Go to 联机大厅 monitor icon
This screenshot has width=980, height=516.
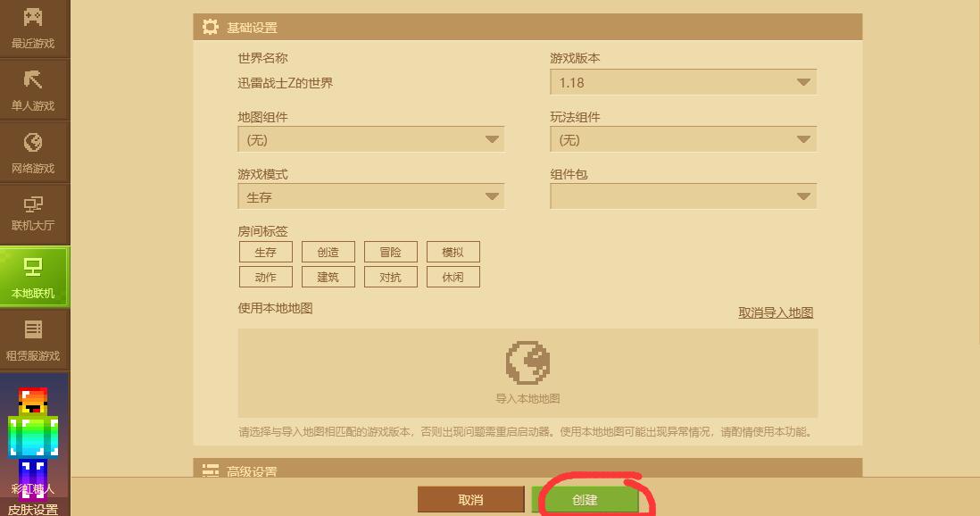(x=33, y=204)
